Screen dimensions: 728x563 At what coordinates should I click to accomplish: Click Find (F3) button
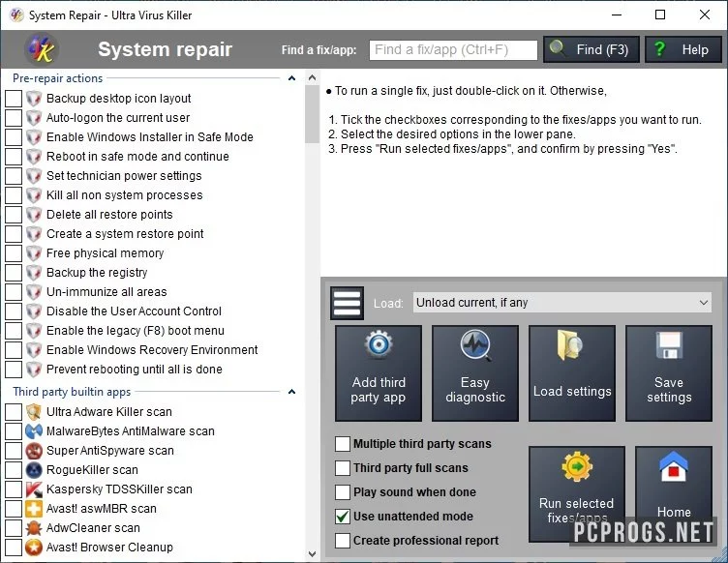point(591,49)
